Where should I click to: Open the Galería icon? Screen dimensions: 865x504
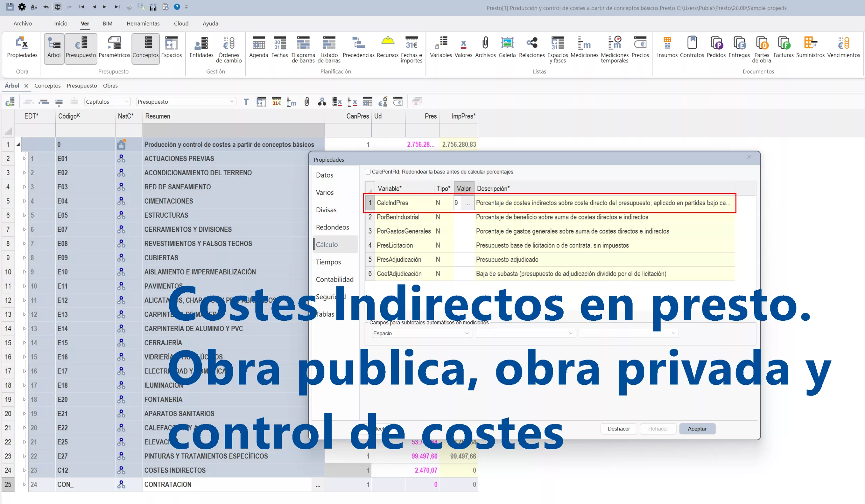(507, 48)
